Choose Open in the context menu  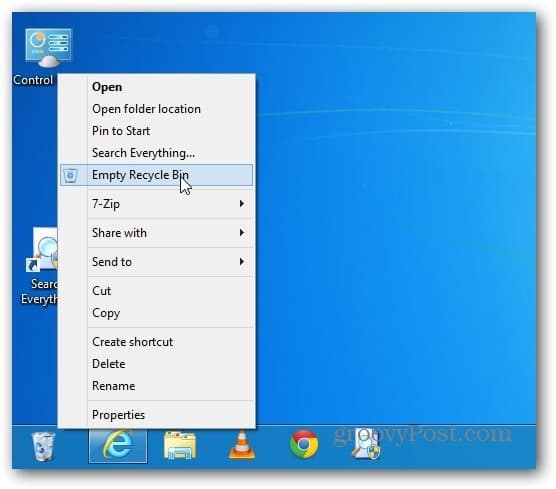point(156,87)
